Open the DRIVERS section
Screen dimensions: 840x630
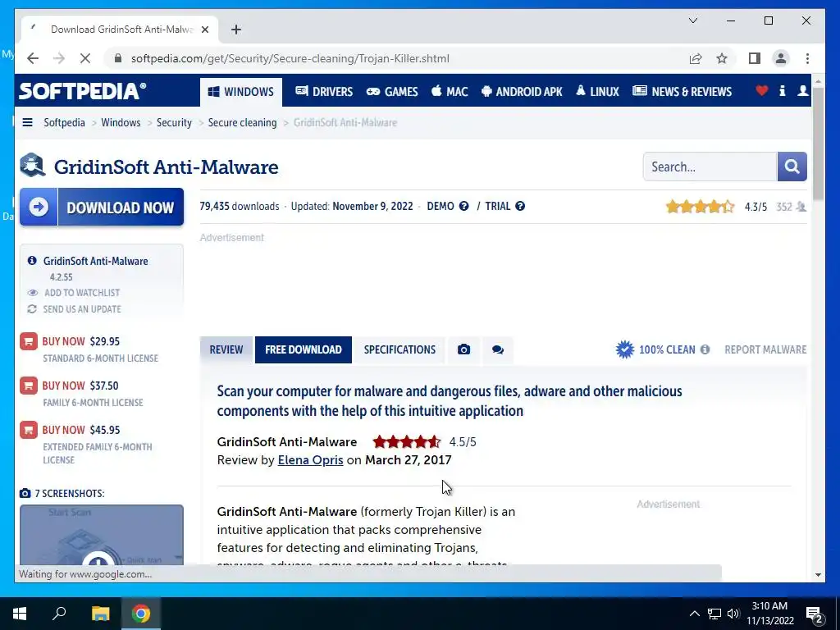(324, 92)
